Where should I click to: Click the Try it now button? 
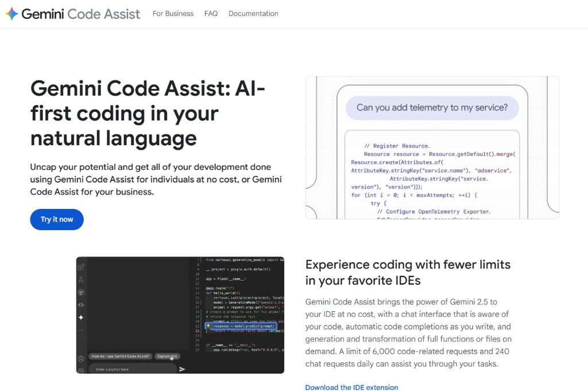pos(56,219)
